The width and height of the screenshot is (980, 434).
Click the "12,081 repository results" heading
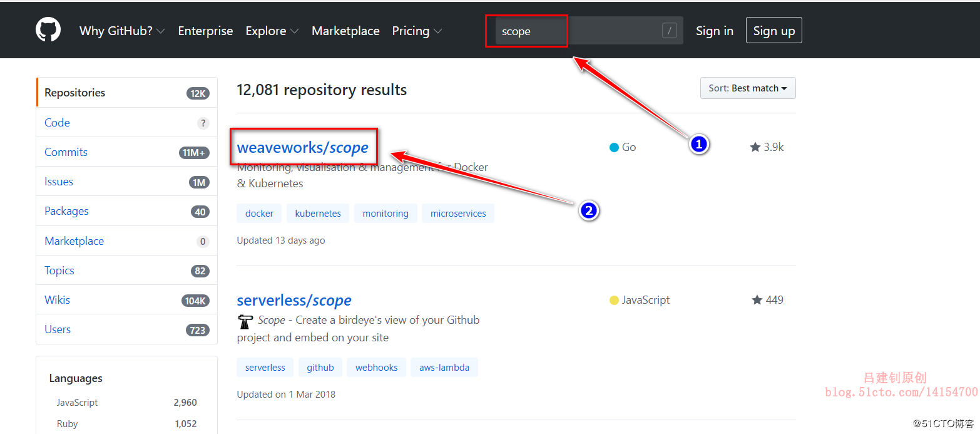pos(322,90)
